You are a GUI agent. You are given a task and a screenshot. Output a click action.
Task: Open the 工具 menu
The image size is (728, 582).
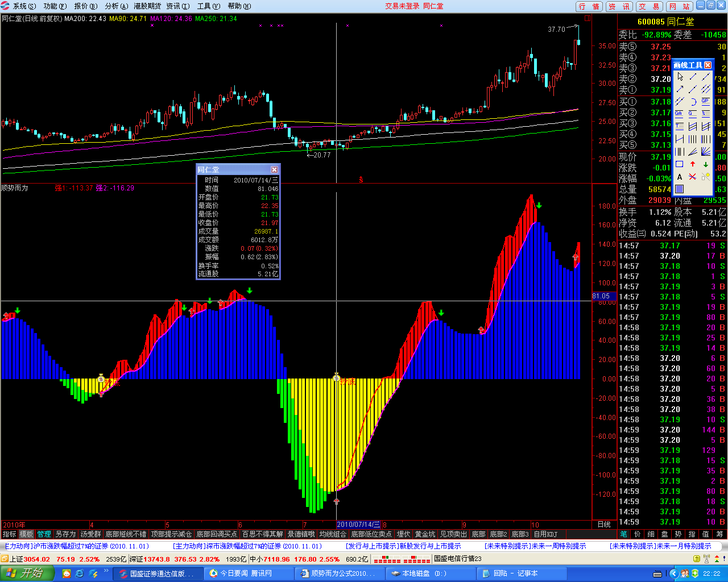coord(208,6)
